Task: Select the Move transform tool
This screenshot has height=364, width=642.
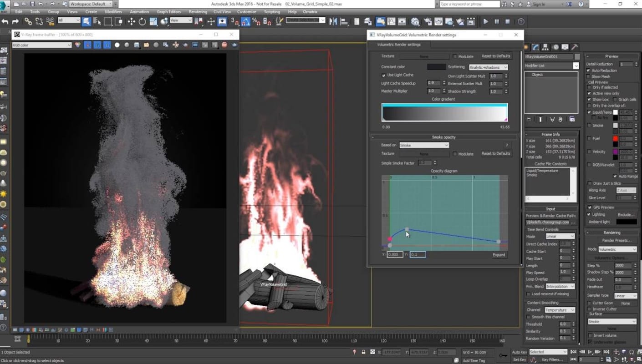Action: point(131,21)
